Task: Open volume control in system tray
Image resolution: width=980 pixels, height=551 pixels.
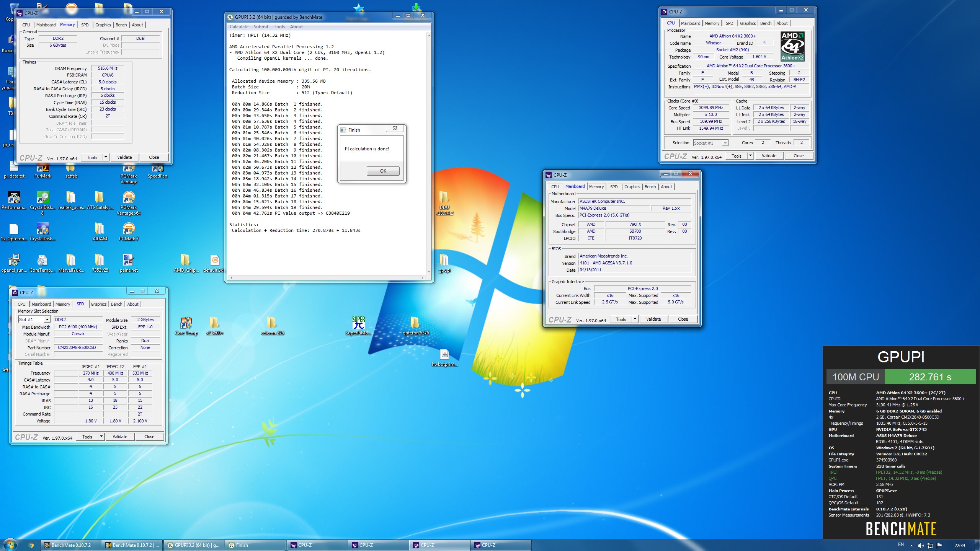Action: [x=921, y=545]
